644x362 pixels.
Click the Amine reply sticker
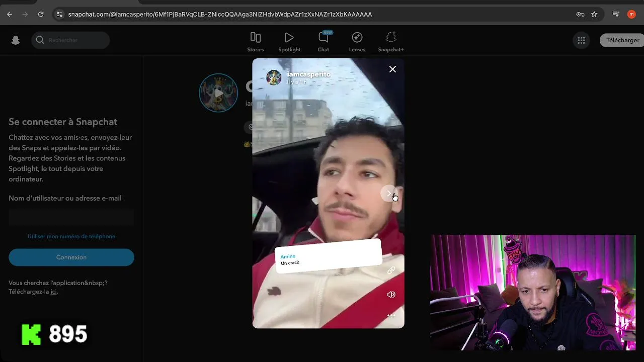click(328, 256)
